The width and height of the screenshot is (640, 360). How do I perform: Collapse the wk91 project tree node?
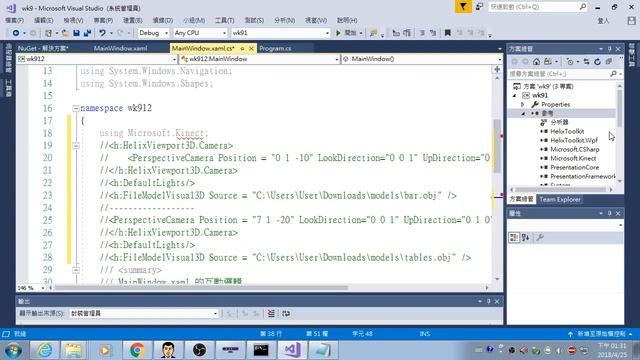[514, 96]
